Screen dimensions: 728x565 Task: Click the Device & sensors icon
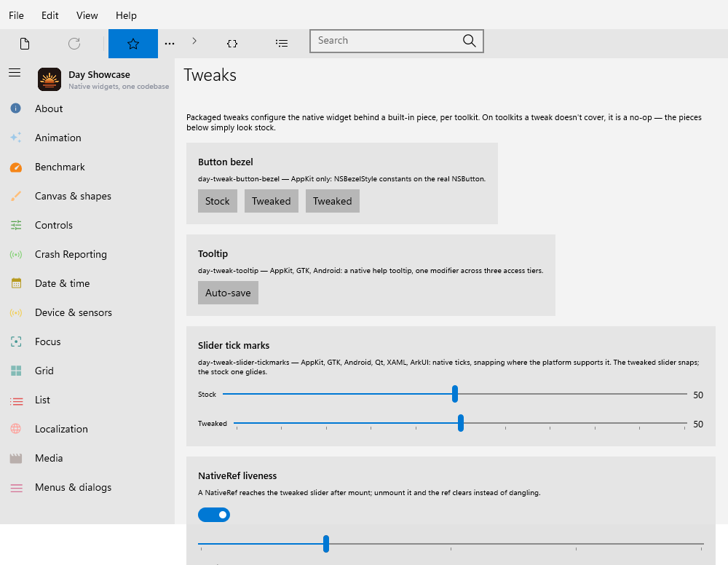(16, 312)
